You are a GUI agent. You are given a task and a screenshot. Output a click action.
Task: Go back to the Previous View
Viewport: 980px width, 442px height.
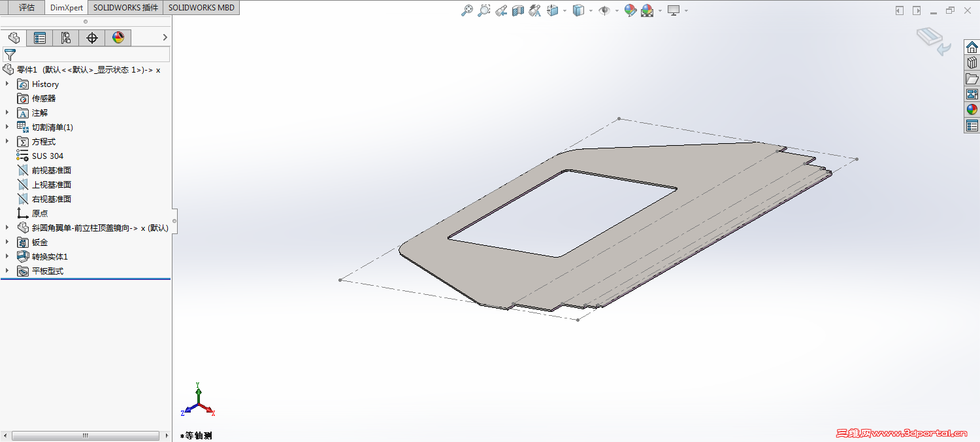(501, 10)
